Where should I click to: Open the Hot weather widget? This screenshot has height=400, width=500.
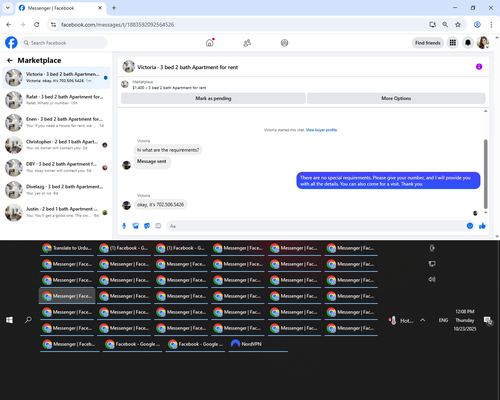[x=401, y=320]
